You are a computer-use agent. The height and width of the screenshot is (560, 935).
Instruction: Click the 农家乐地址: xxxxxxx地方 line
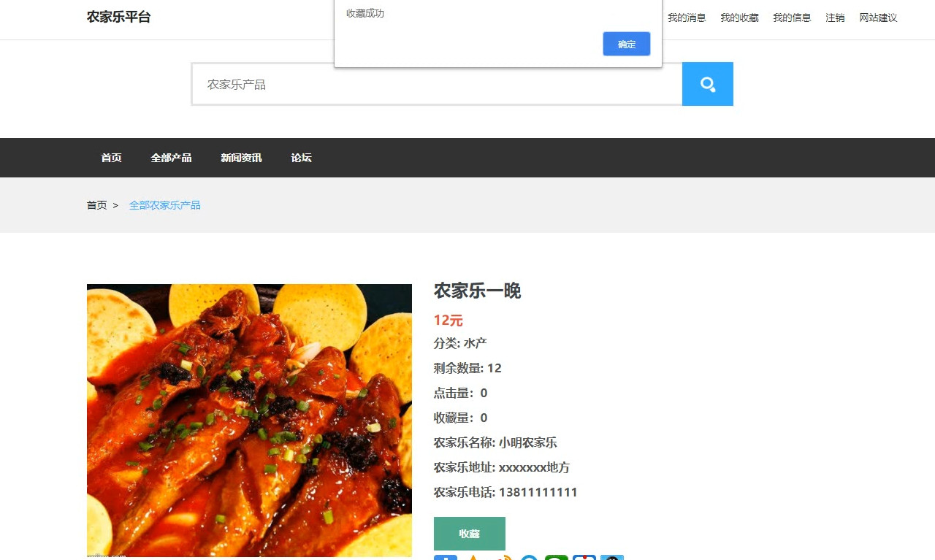pos(502,467)
